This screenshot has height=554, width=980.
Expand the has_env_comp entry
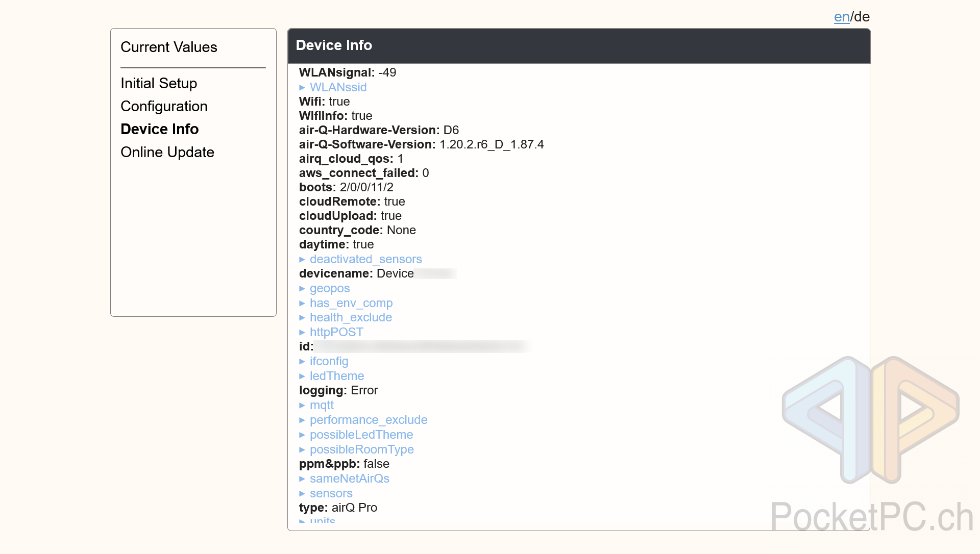(346, 303)
